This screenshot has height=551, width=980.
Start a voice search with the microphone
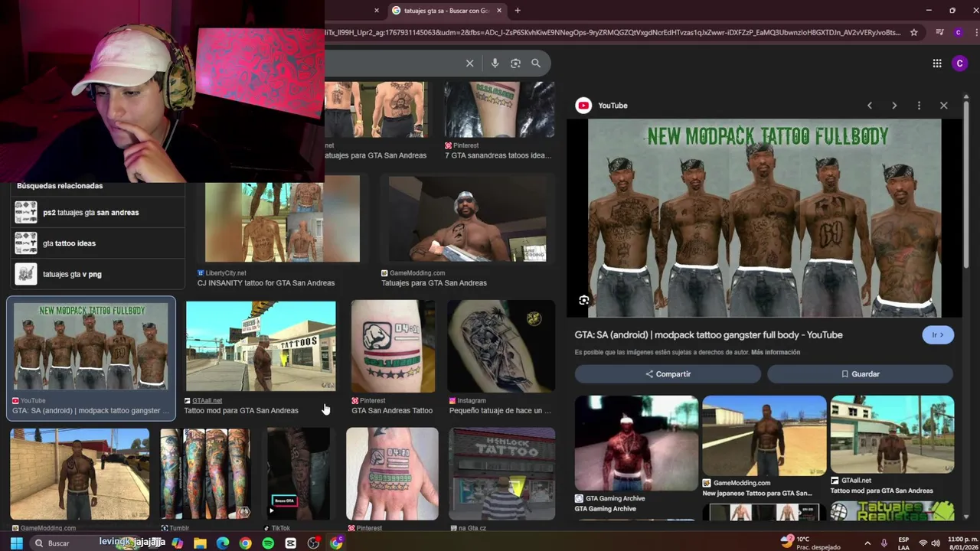coord(495,64)
